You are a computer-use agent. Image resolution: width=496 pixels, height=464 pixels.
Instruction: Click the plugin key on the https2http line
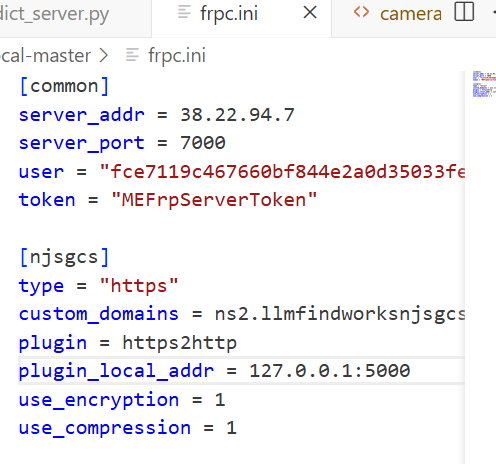point(53,343)
